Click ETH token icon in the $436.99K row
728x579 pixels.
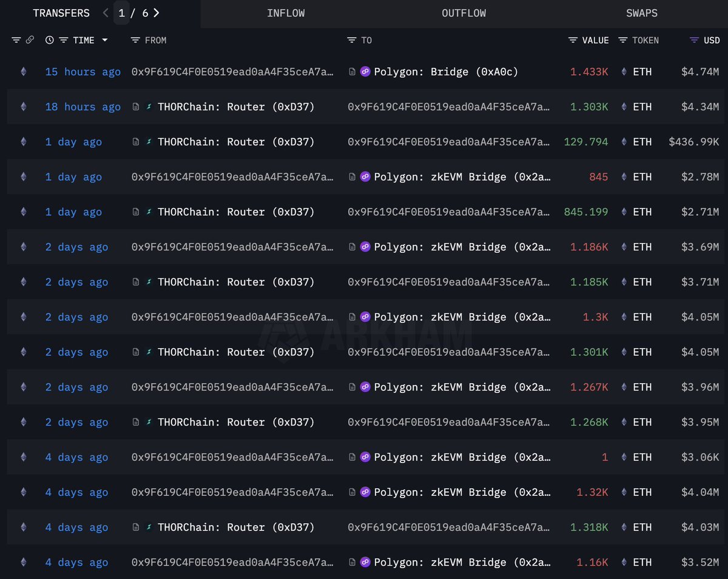pos(624,142)
